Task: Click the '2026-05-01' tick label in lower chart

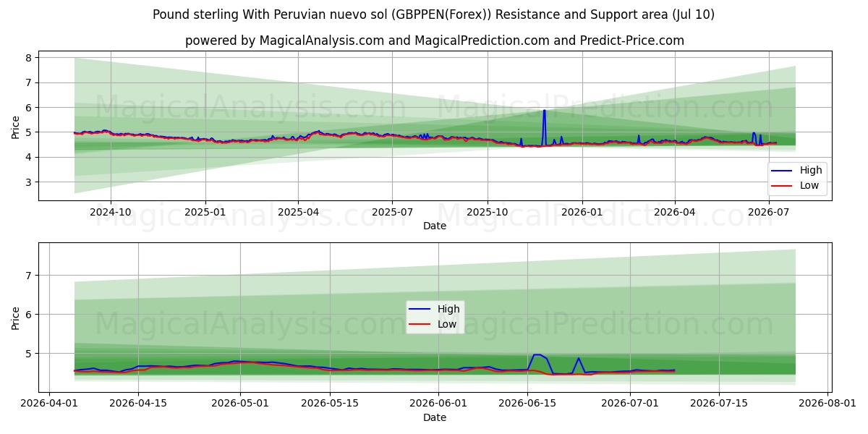Action: coord(240,403)
